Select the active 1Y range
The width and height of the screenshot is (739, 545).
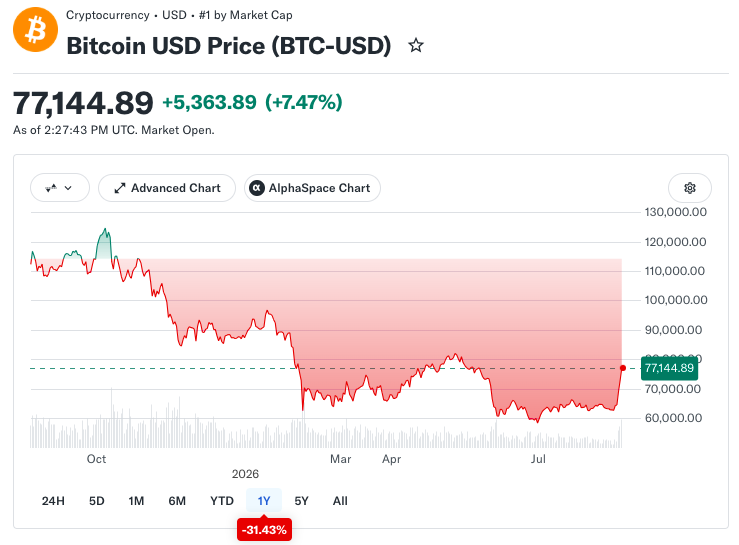coord(264,501)
